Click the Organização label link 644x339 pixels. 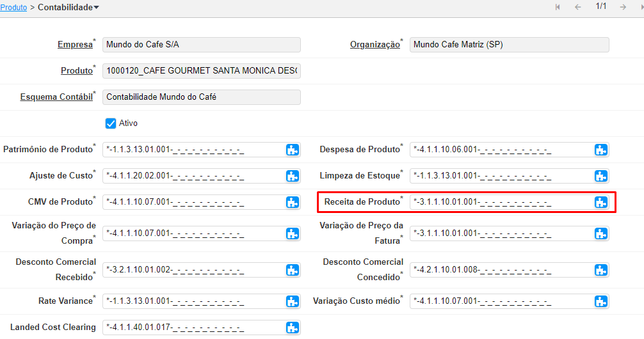click(x=374, y=45)
